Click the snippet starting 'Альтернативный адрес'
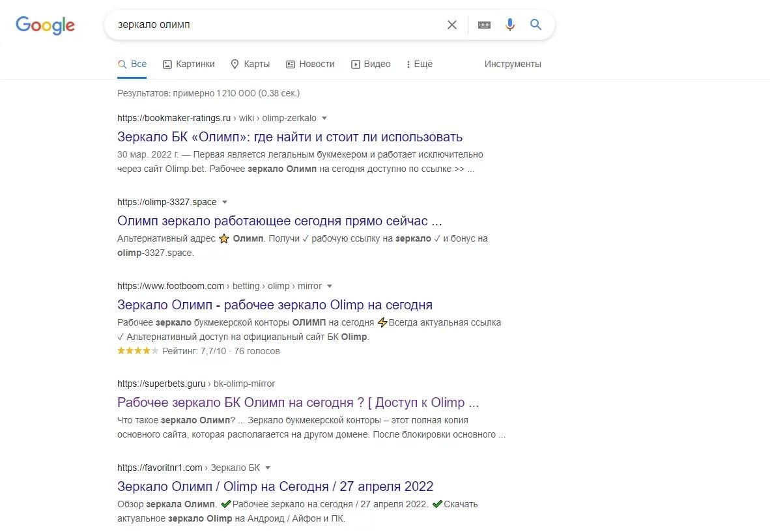 [x=302, y=245]
